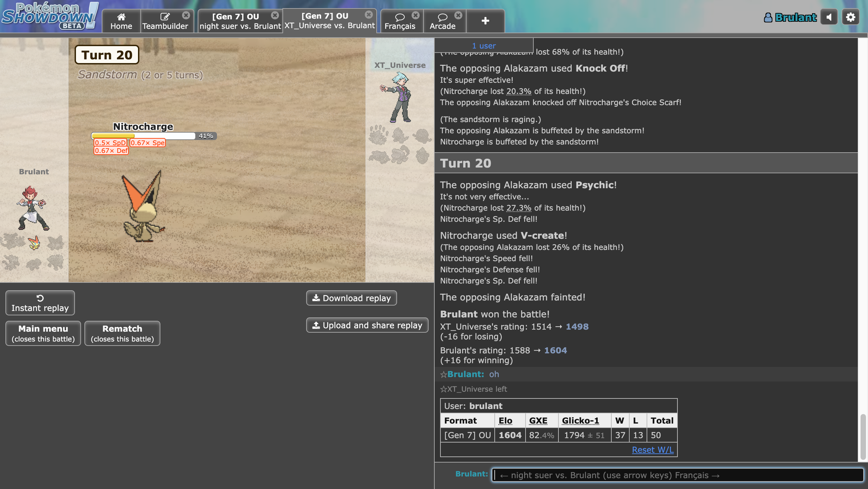This screenshot has width=868, height=489.
Task: Click the chat log scrollbar thumb
Action: [863, 437]
